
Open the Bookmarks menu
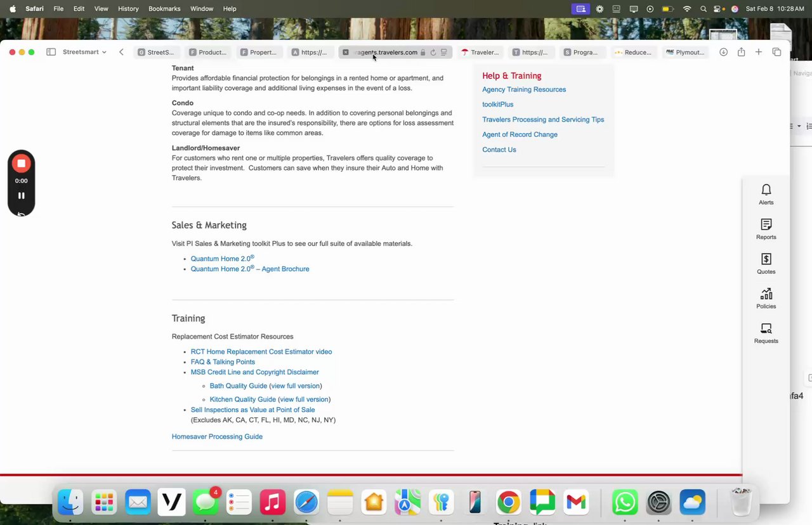click(x=164, y=9)
